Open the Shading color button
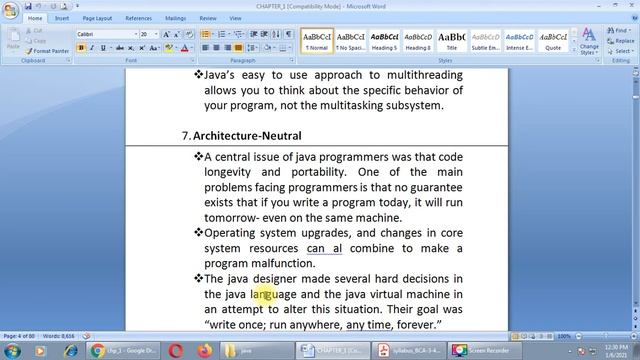The height and width of the screenshot is (360, 640). [x=268, y=48]
